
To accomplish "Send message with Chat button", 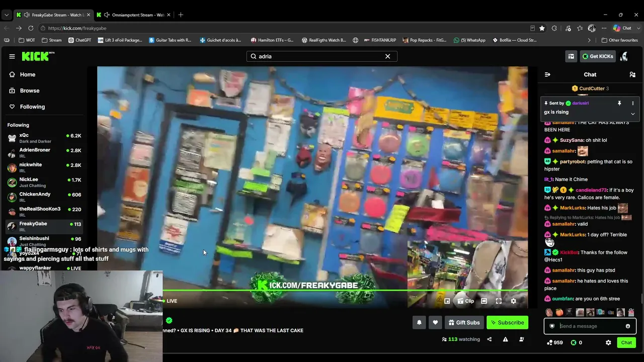I will [x=626, y=343].
